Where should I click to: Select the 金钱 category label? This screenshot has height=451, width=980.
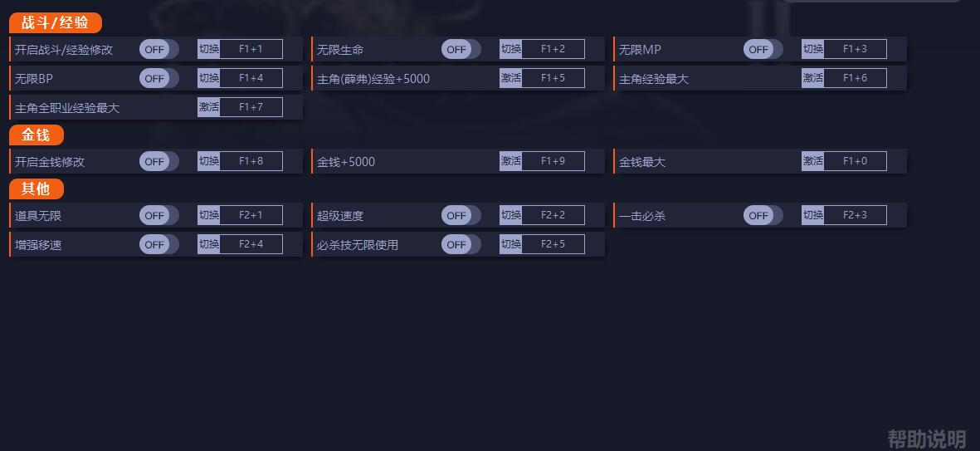coord(36,135)
